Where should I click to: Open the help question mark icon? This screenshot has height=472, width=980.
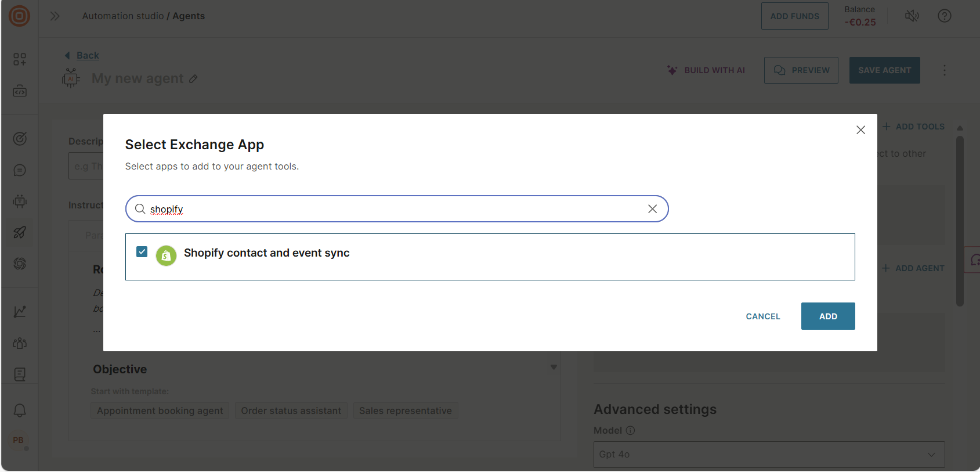click(x=945, y=16)
